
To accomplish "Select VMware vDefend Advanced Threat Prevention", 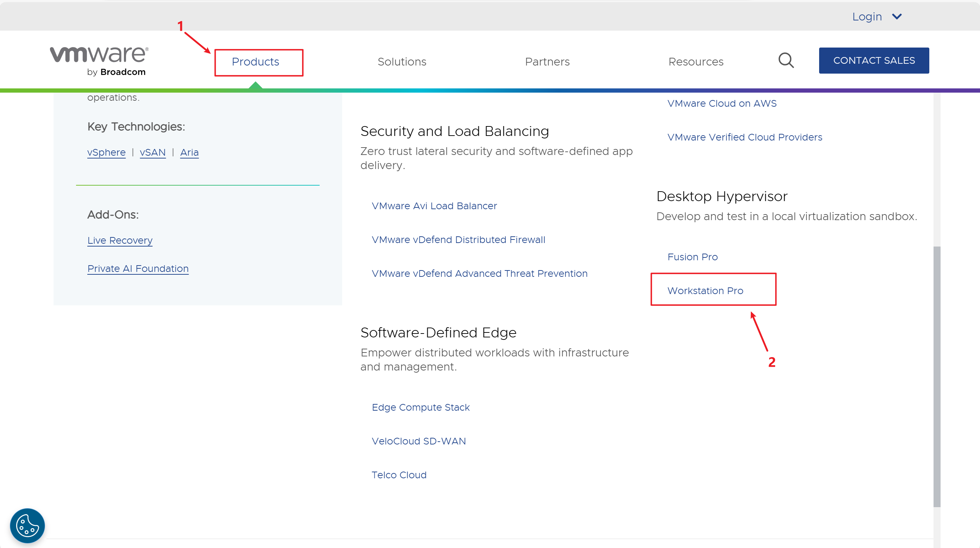I will [x=479, y=274].
